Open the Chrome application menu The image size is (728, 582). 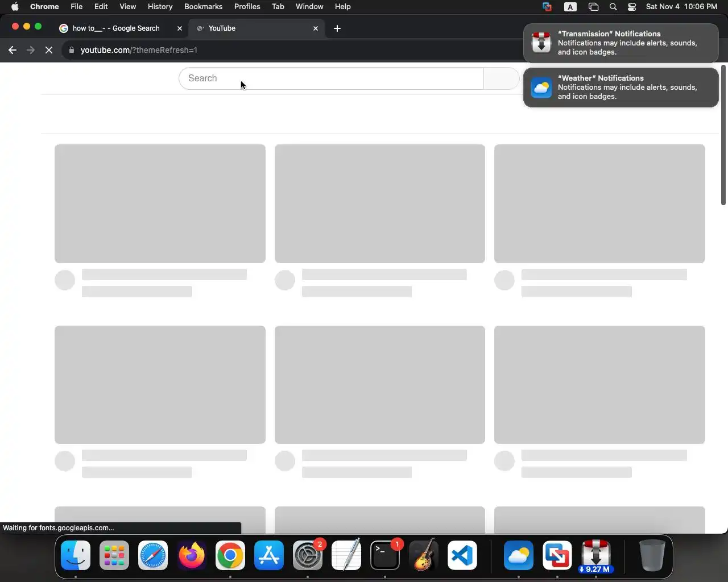point(44,7)
